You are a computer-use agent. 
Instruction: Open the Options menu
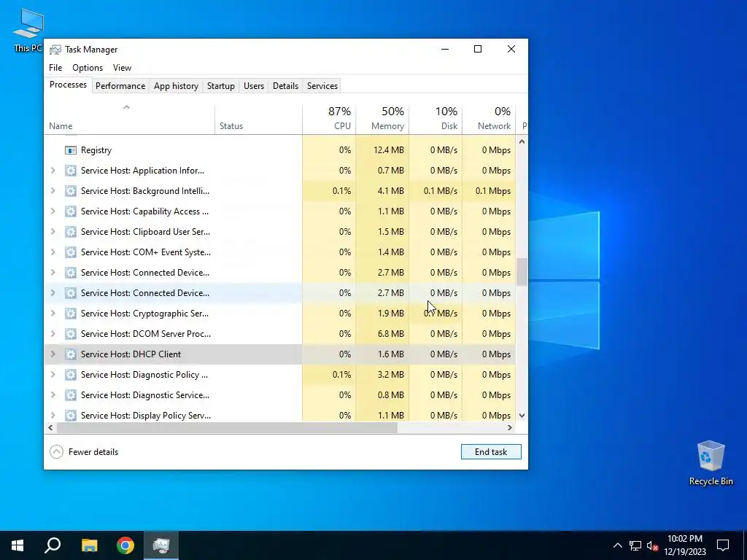[x=88, y=68]
